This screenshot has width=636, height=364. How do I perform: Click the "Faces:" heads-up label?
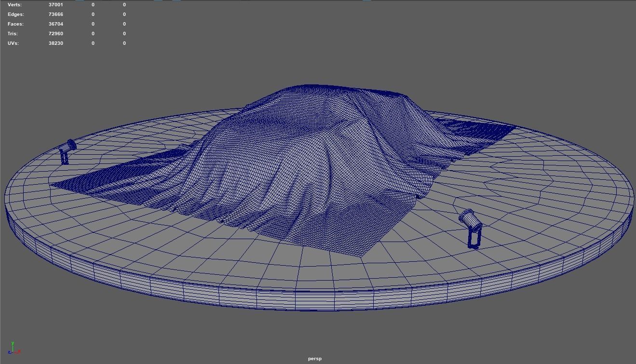pyautogui.click(x=15, y=24)
